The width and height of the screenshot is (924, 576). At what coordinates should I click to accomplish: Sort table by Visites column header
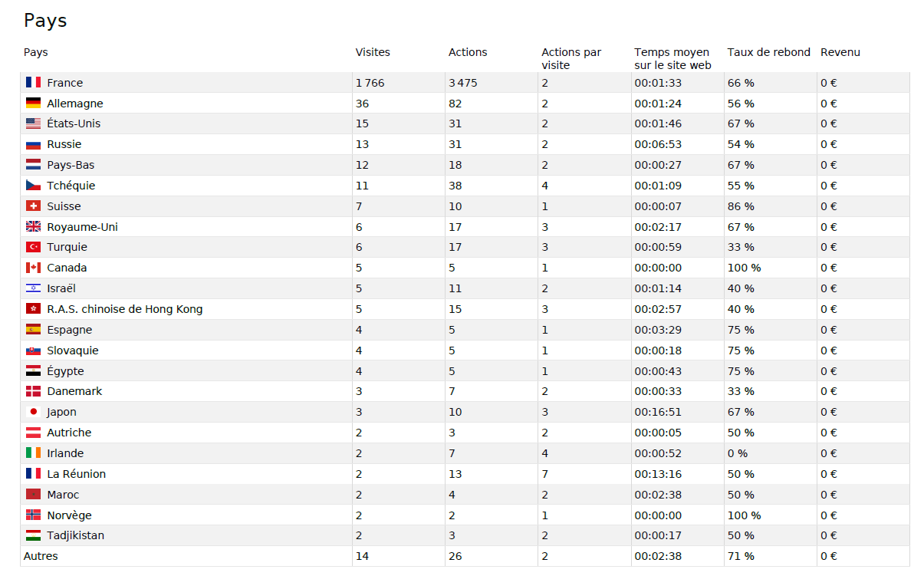pos(373,53)
